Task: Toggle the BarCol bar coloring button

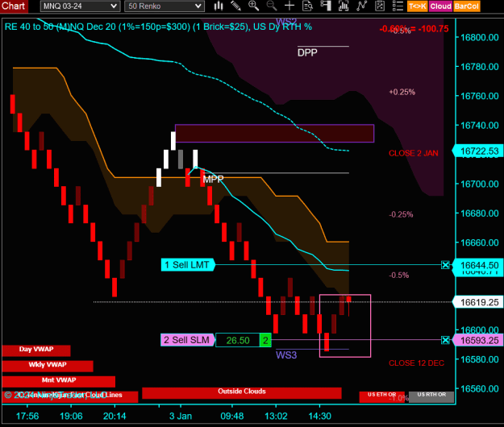Action: click(467, 6)
